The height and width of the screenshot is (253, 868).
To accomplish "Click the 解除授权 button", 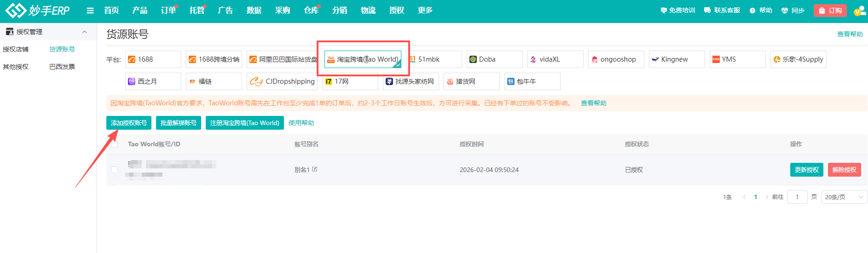I will [845, 170].
